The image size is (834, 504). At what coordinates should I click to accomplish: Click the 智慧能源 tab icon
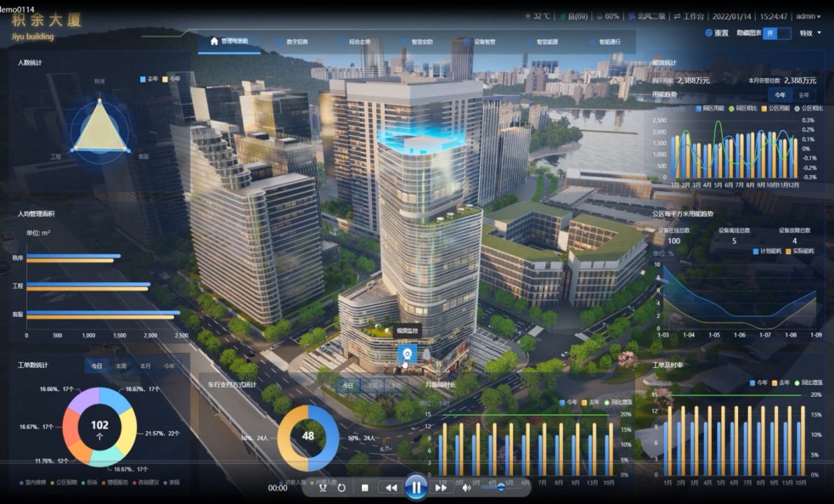530,41
